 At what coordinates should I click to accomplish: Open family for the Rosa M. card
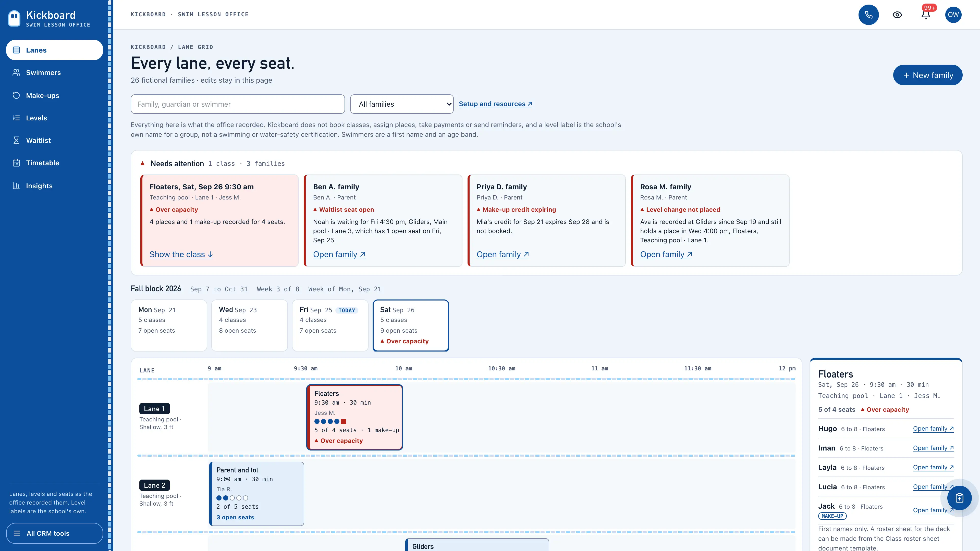point(666,254)
